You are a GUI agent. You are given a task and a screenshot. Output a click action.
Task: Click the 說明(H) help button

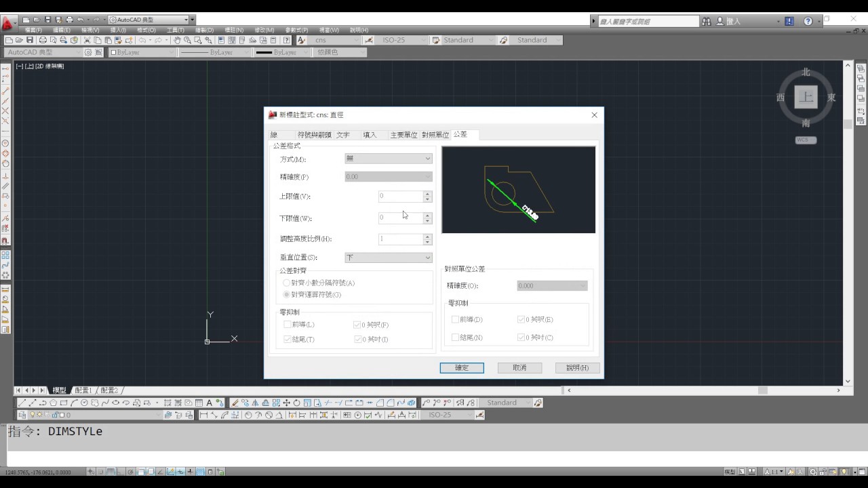pyautogui.click(x=577, y=367)
